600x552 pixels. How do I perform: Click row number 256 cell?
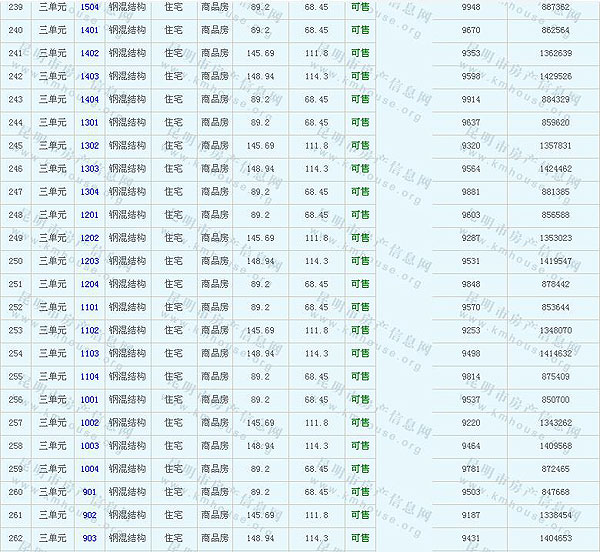pos(15,399)
